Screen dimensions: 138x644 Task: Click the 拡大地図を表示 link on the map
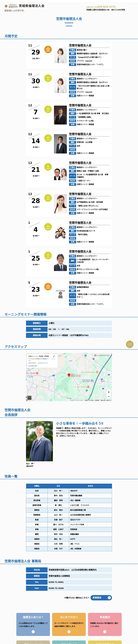point(33,366)
